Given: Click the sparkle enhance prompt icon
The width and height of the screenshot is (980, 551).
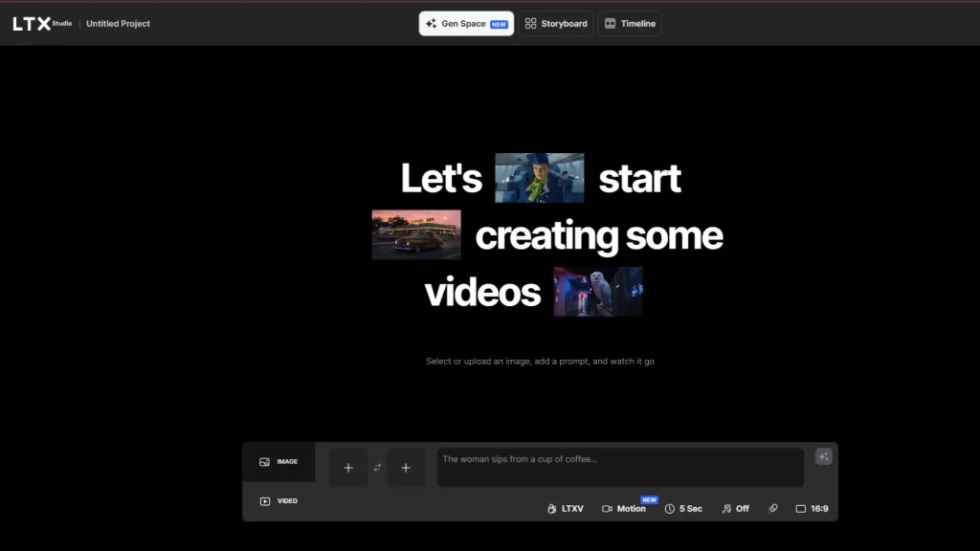Looking at the screenshot, I should pos(823,457).
